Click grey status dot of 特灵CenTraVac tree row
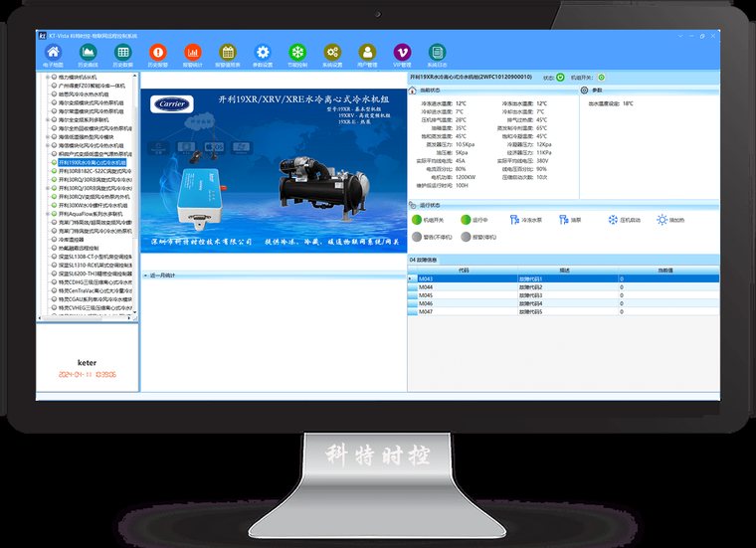 pyautogui.click(x=54, y=290)
